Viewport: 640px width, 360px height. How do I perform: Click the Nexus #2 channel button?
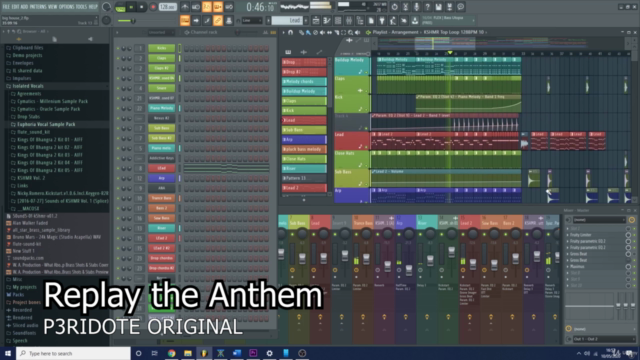[162, 118]
